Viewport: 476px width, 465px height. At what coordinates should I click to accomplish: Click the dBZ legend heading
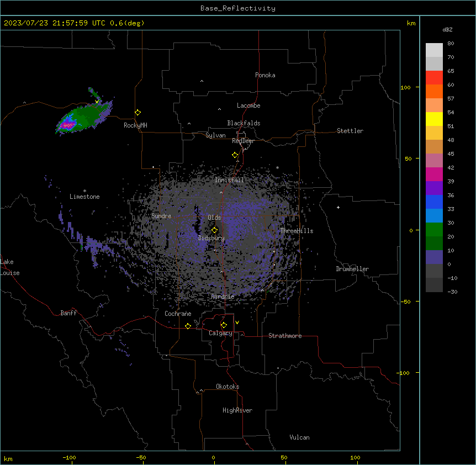pos(447,30)
